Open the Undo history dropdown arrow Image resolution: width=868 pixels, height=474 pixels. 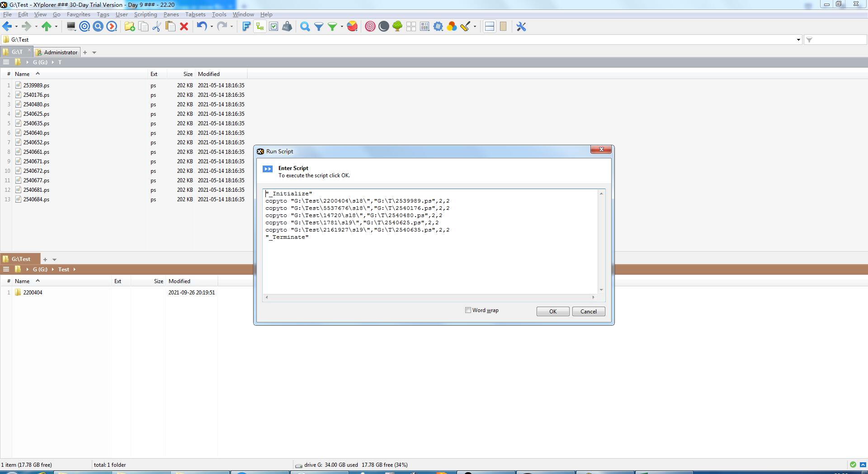212,27
